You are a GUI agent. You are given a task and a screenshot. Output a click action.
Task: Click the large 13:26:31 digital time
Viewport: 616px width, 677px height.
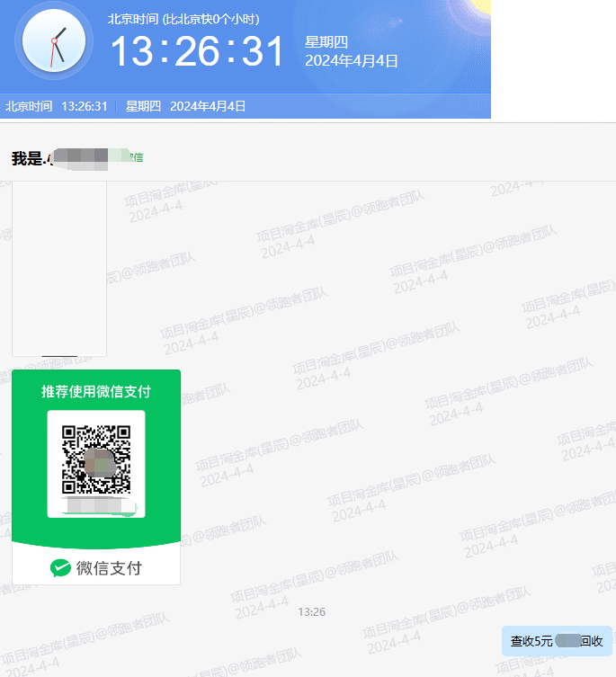[x=197, y=51]
